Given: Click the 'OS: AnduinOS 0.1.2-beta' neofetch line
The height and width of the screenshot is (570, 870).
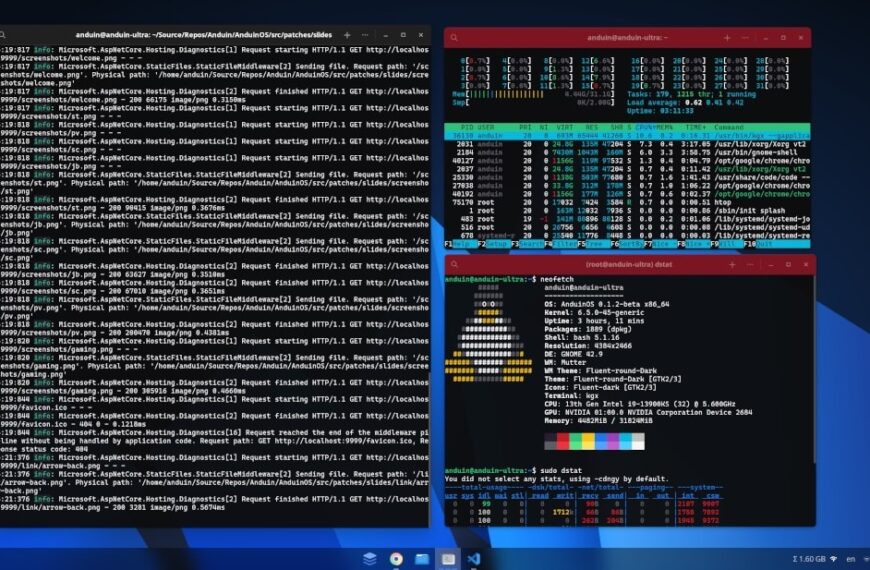Looking at the screenshot, I should pyautogui.click(x=606, y=304).
